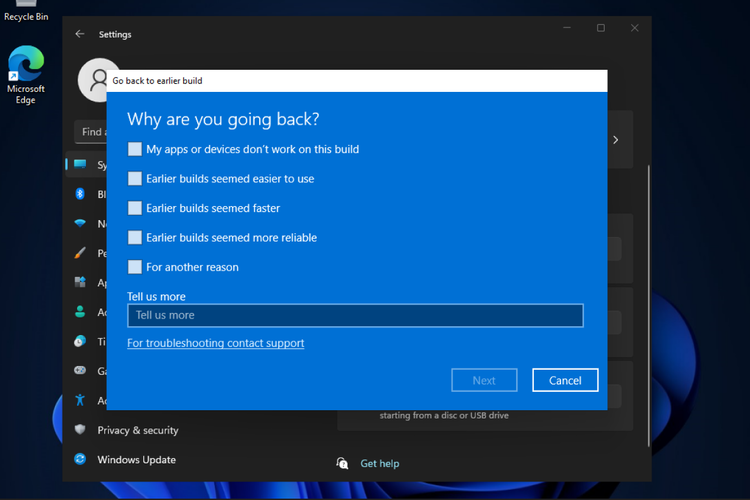Screen dimensions: 750x500
Task: Check the 'For another reason' box
Action: coord(135,267)
